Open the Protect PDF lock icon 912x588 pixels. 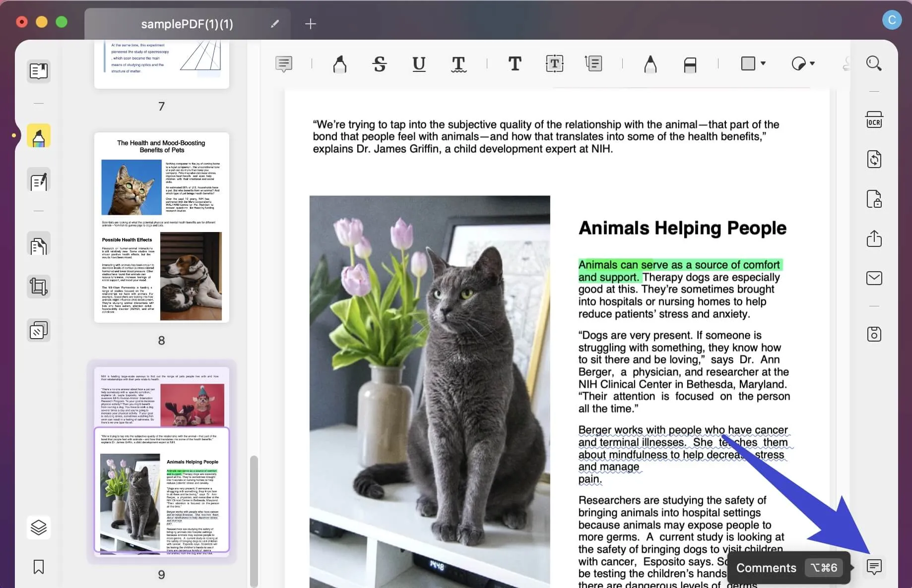[874, 199]
